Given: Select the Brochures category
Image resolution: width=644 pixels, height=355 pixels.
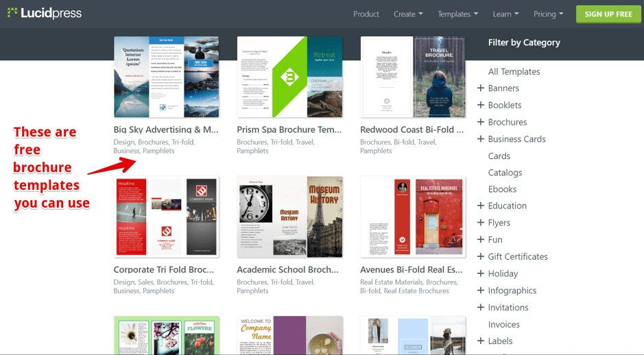Looking at the screenshot, I should click(x=508, y=122).
